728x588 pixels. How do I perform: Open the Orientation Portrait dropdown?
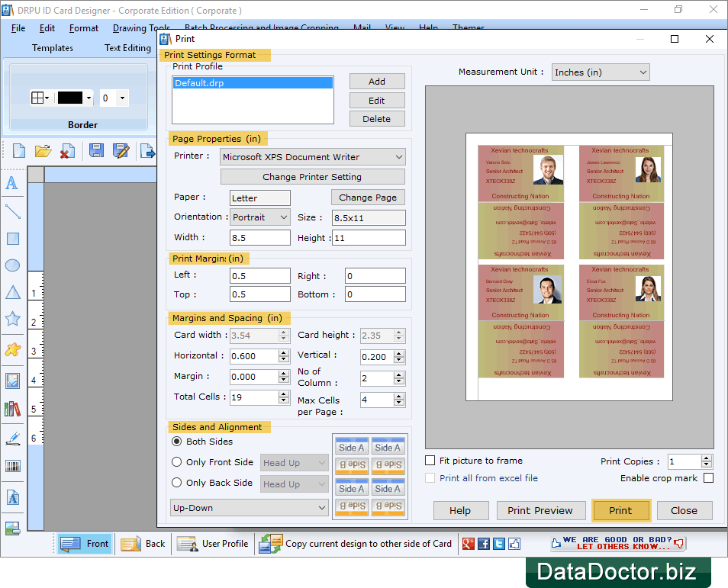point(260,217)
